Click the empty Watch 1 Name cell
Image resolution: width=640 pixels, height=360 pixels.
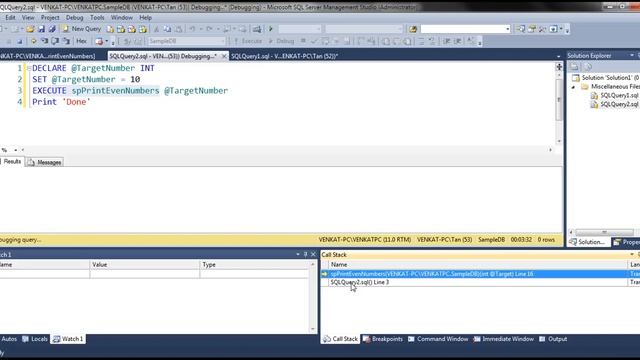point(44,274)
